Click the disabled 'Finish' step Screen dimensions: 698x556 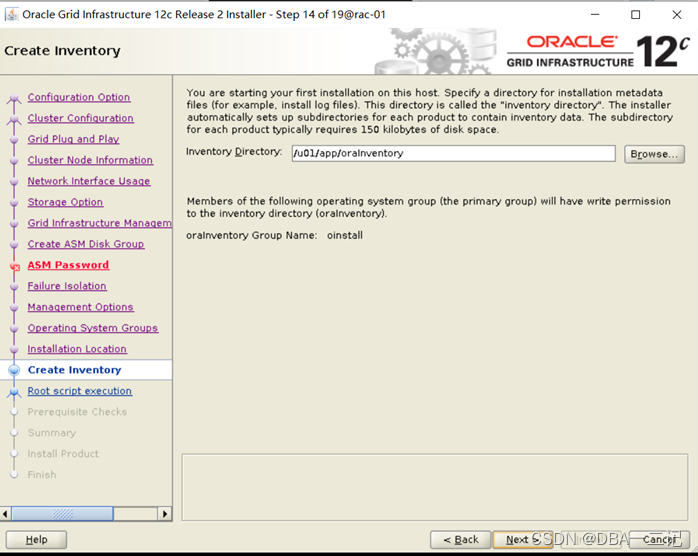pyautogui.click(x=42, y=475)
